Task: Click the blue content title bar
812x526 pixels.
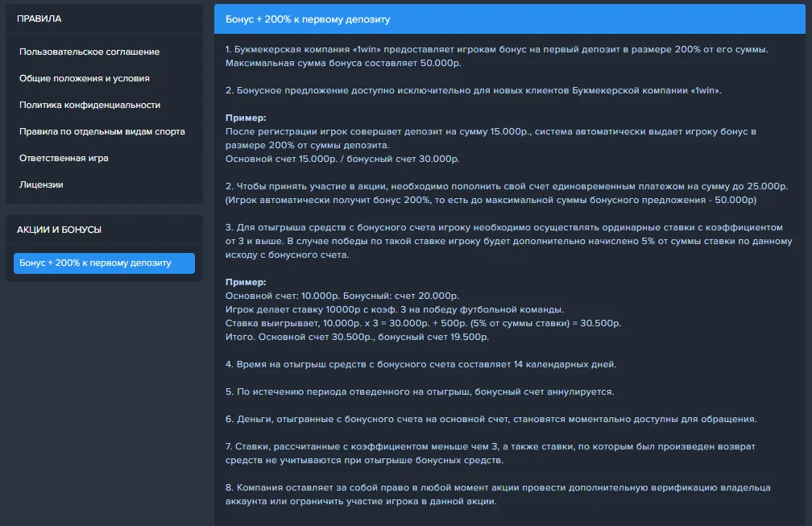Action: [512, 19]
